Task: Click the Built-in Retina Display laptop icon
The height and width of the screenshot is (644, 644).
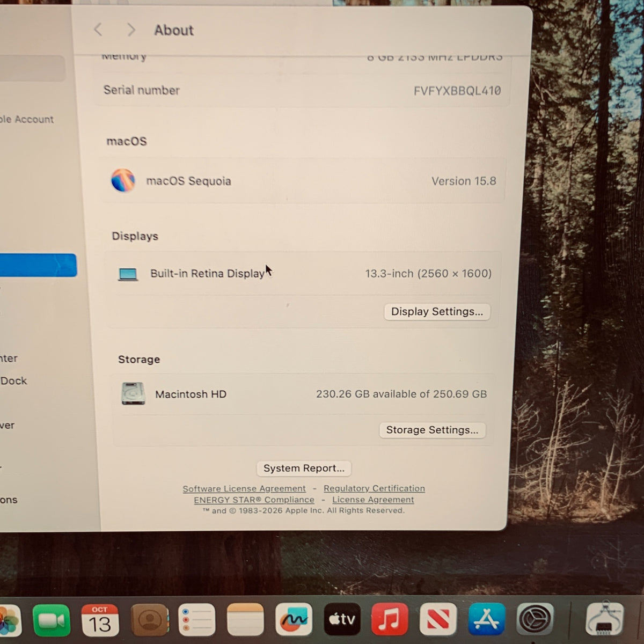Action: pos(128,274)
